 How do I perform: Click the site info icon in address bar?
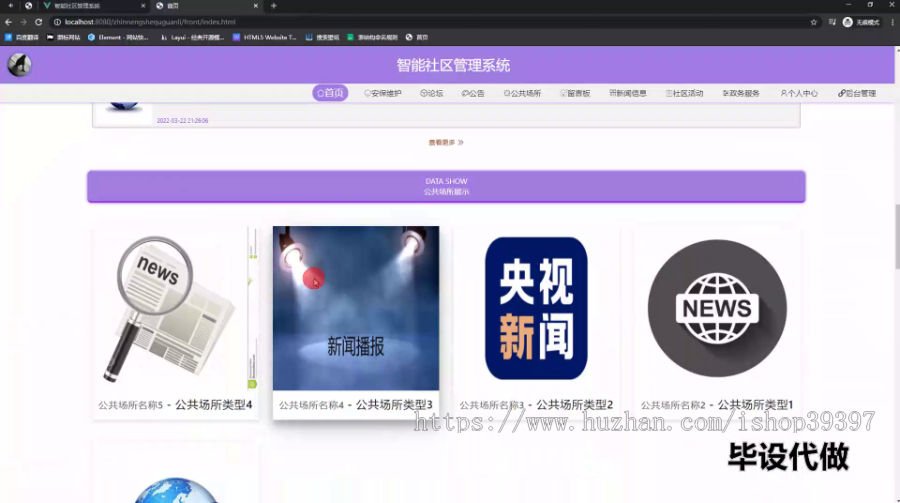57,22
